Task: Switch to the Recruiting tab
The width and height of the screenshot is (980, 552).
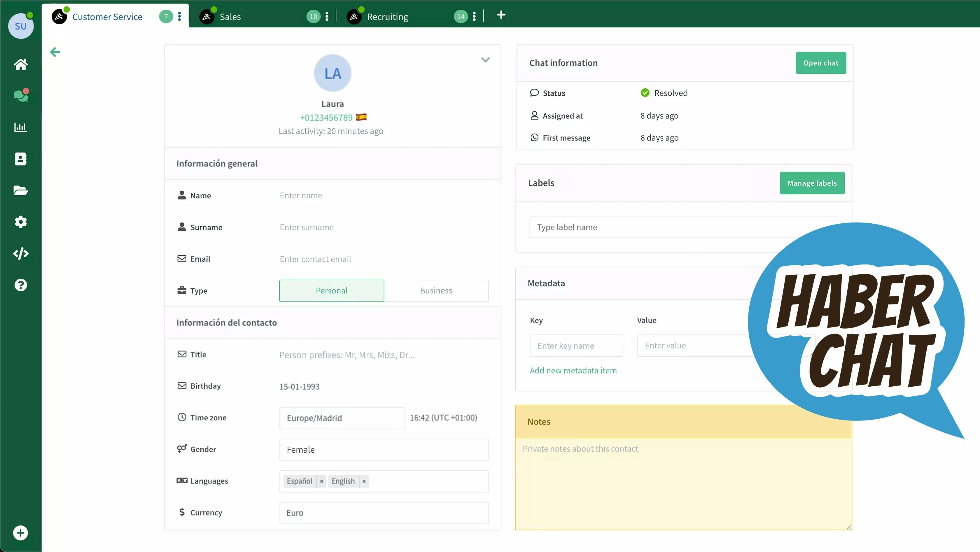Action: coord(387,17)
